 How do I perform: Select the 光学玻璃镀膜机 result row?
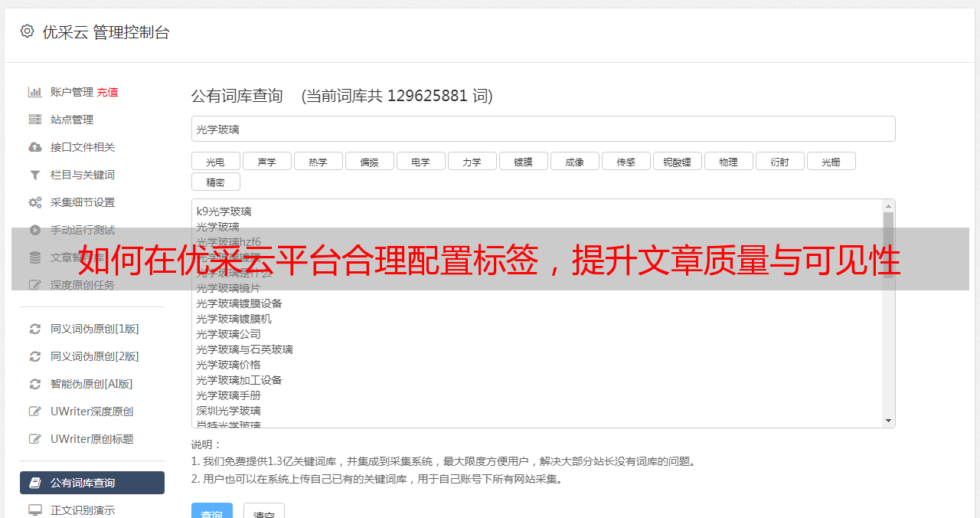(x=537, y=319)
